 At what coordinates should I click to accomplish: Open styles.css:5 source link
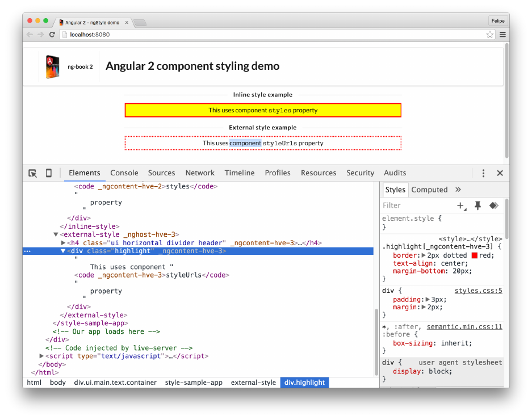click(478, 291)
